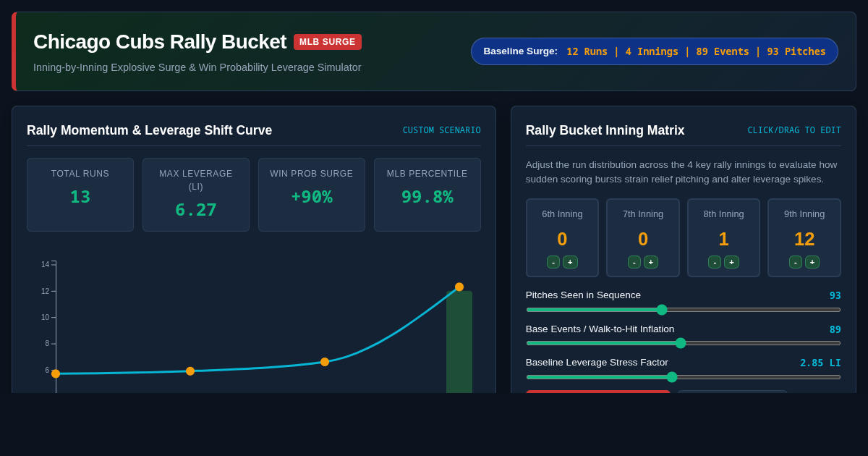Click the 6.27 max leverage value
This screenshot has width=868, height=456.
pyautogui.click(x=196, y=210)
